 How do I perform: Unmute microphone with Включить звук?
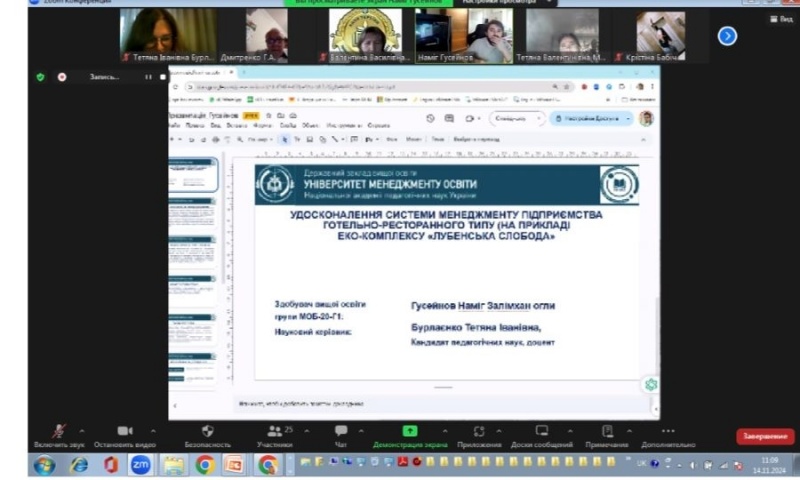[x=59, y=436]
